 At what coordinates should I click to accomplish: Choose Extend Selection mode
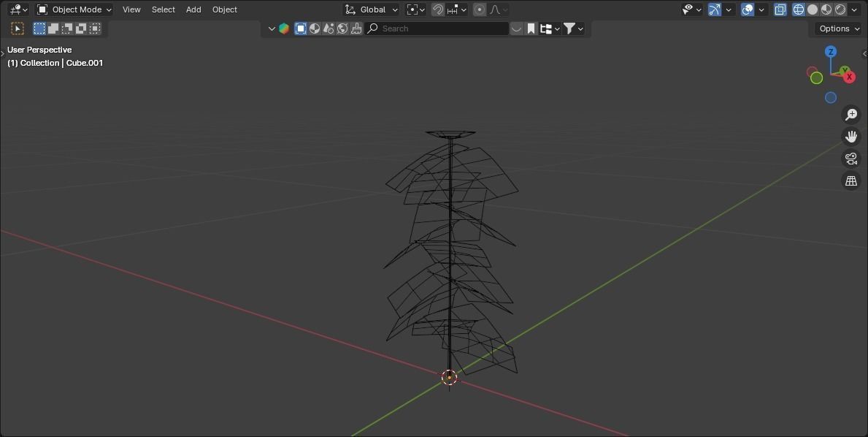pos(53,28)
